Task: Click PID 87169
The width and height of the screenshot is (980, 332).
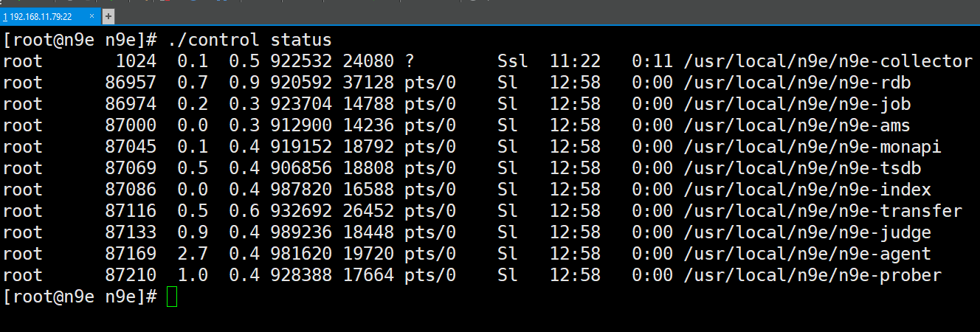Action: click(x=131, y=254)
